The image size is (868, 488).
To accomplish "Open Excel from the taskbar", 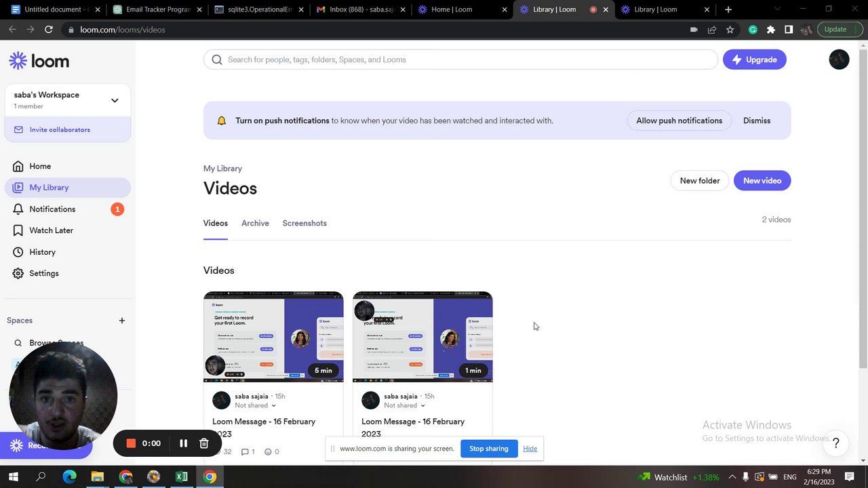I will click(x=181, y=477).
